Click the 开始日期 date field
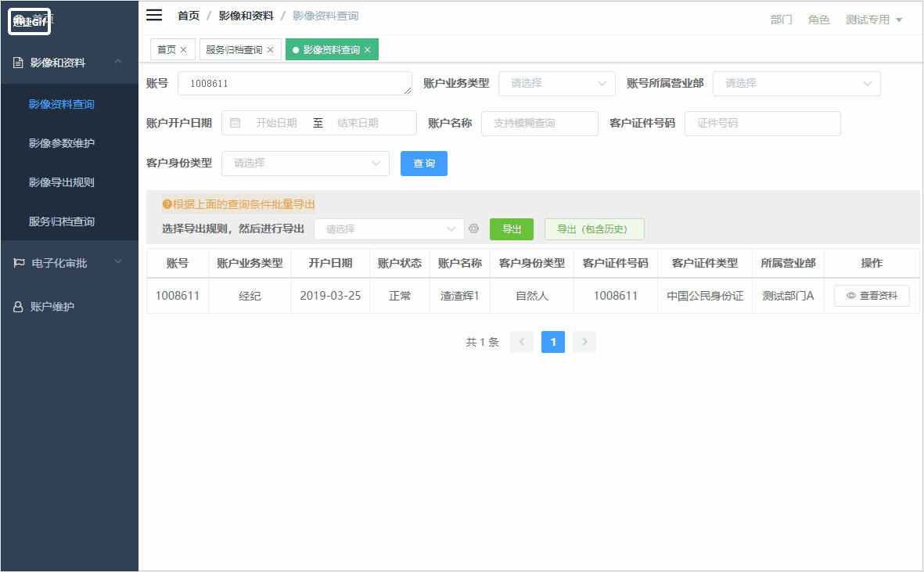The image size is (924, 572). (275, 123)
